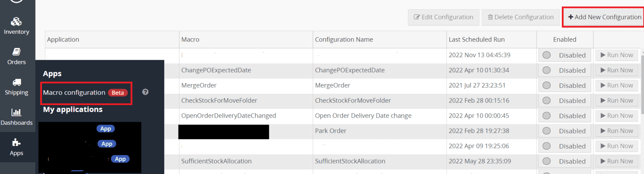The image size is (644, 174).
Task: Click Delete Configuration button
Action: click(520, 17)
